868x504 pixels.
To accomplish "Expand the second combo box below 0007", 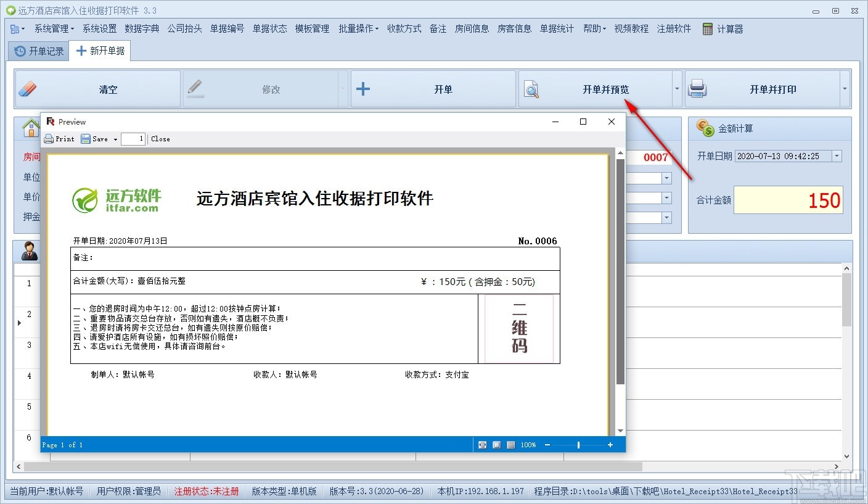I will click(666, 198).
